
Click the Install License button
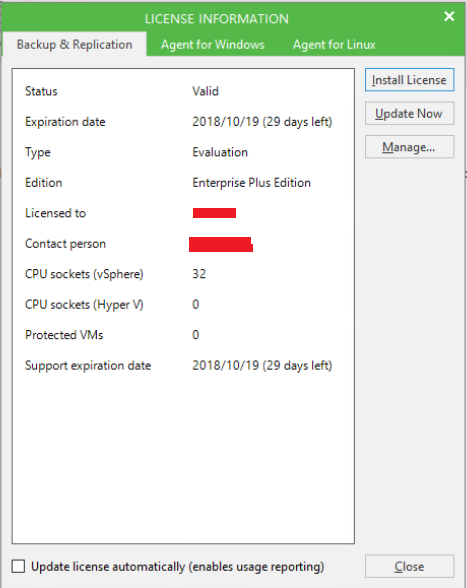[x=409, y=80]
